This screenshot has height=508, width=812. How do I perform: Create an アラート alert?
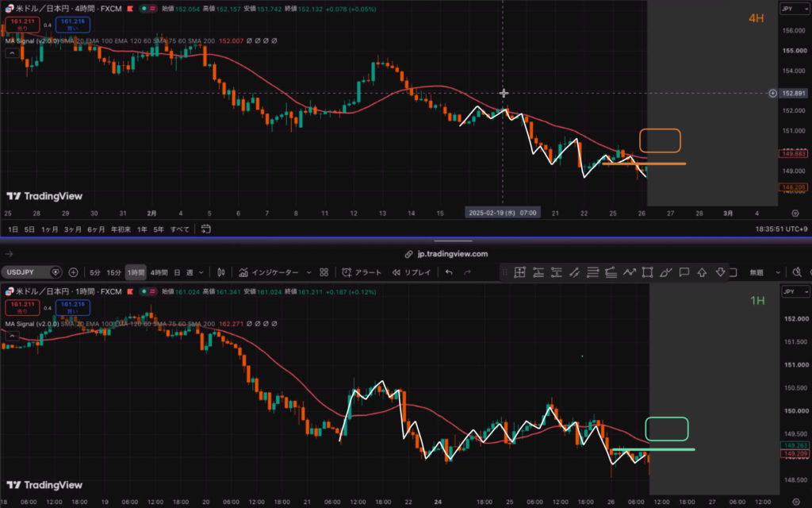pos(362,272)
